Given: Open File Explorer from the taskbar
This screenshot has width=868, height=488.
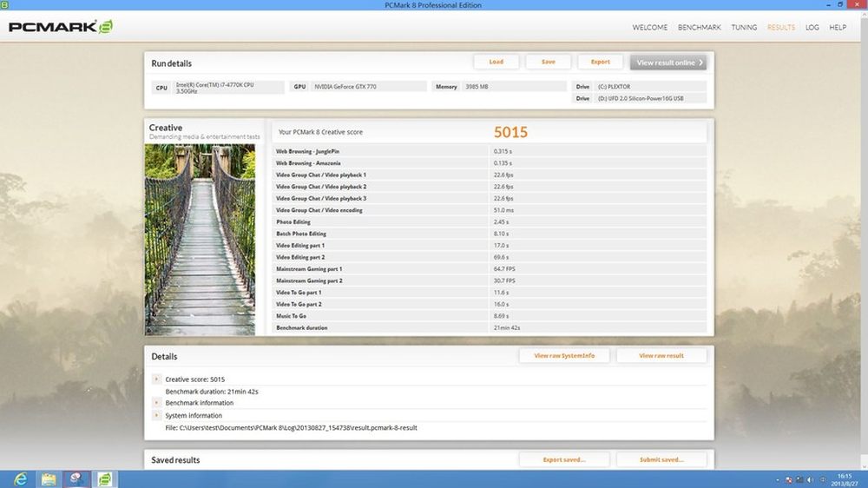Looking at the screenshot, I should point(49,479).
